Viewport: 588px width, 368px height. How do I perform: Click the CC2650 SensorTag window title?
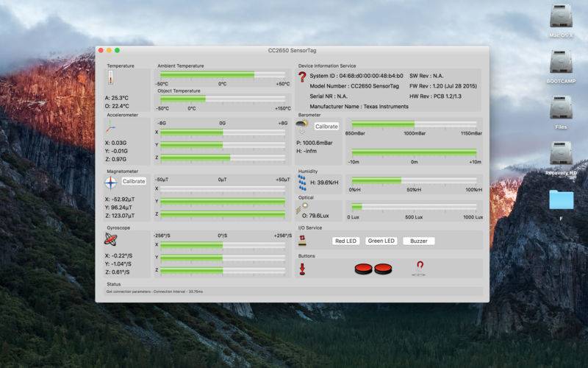pos(292,50)
